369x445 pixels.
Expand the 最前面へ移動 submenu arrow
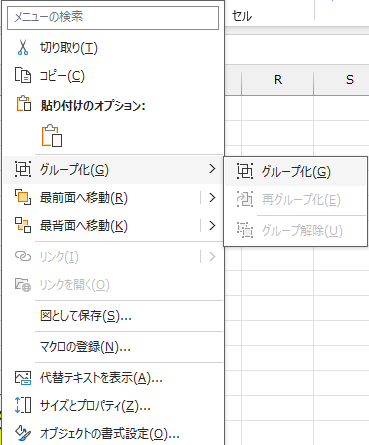[x=212, y=197]
